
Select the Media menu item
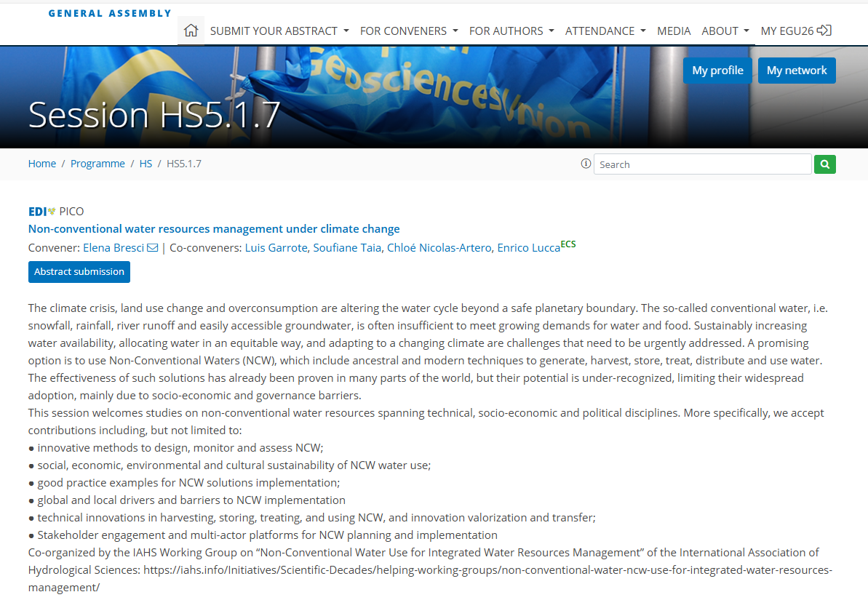[674, 31]
